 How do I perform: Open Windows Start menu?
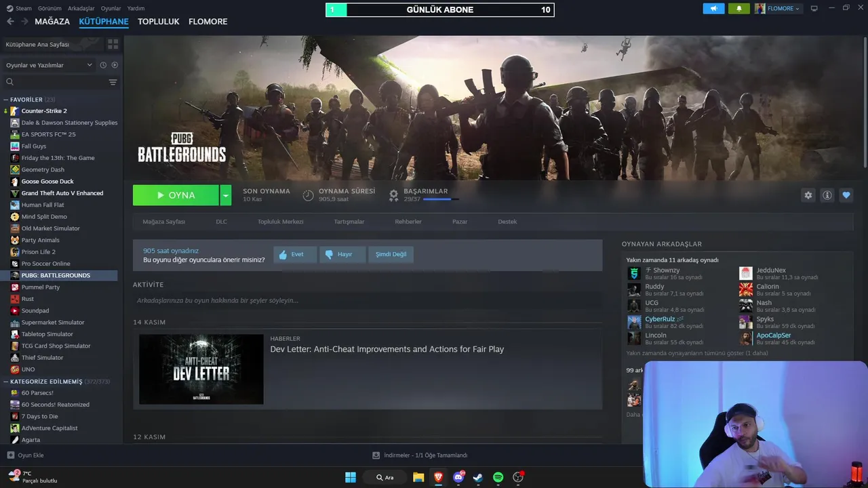(x=351, y=477)
